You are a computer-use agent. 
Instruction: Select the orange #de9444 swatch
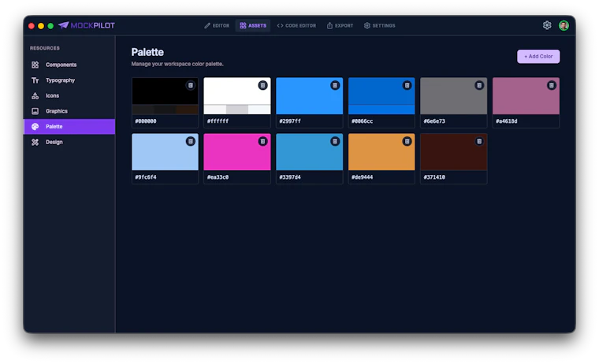(x=381, y=151)
